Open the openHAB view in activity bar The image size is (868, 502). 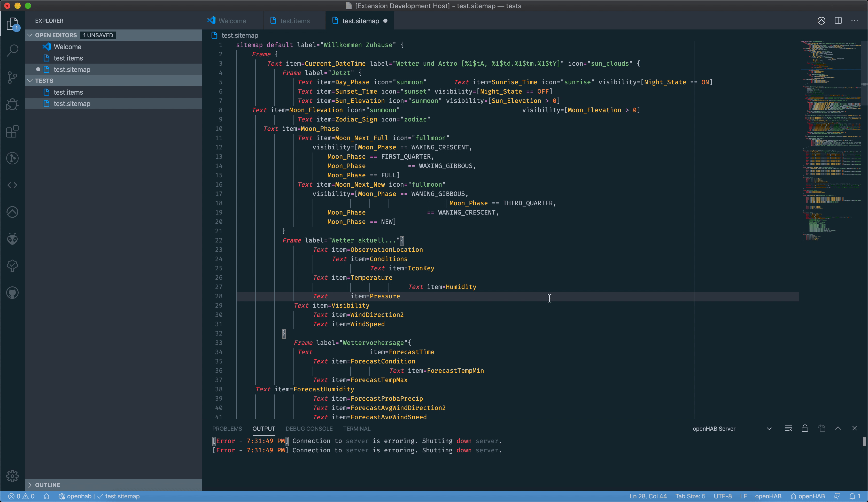point(12,212)
